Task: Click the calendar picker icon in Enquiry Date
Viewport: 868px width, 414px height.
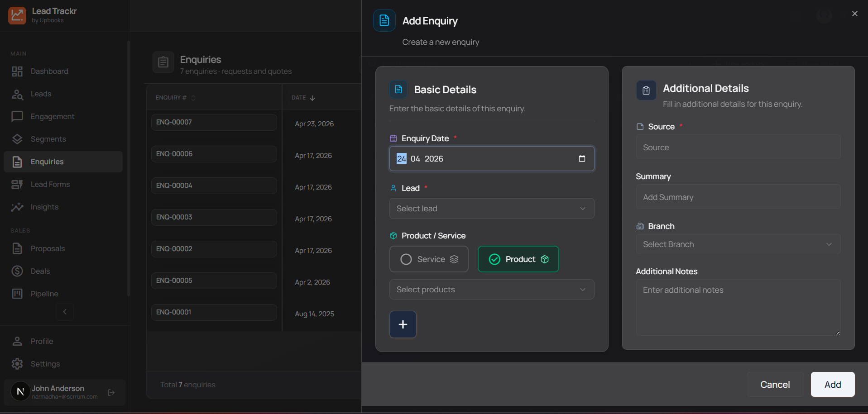Action: [x=582, y=158]
